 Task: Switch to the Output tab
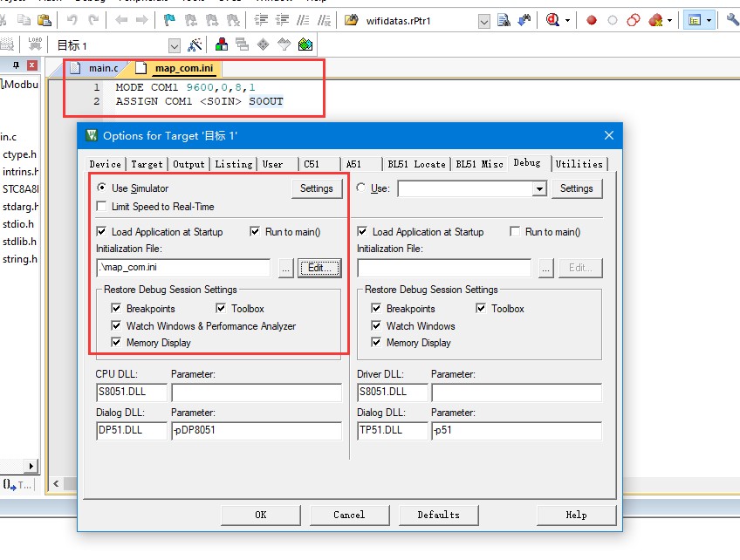point(188,164)
